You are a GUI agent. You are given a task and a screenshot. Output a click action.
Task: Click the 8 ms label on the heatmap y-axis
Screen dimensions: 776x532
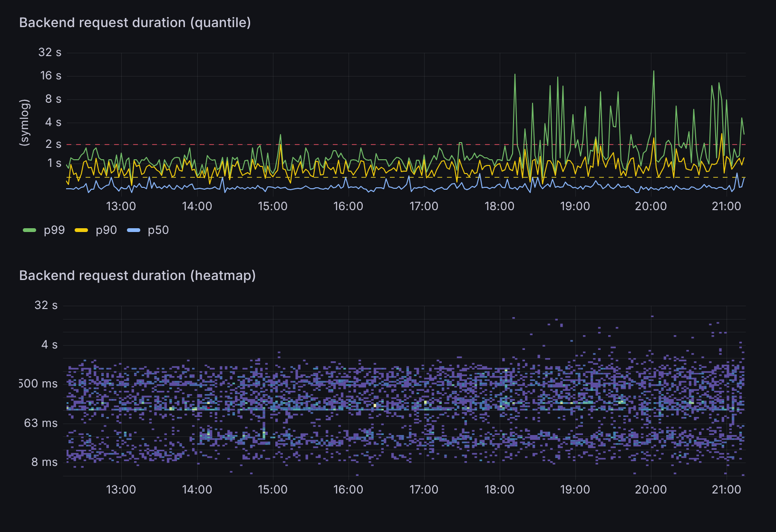pyautogui.click(x=44, y=462)
